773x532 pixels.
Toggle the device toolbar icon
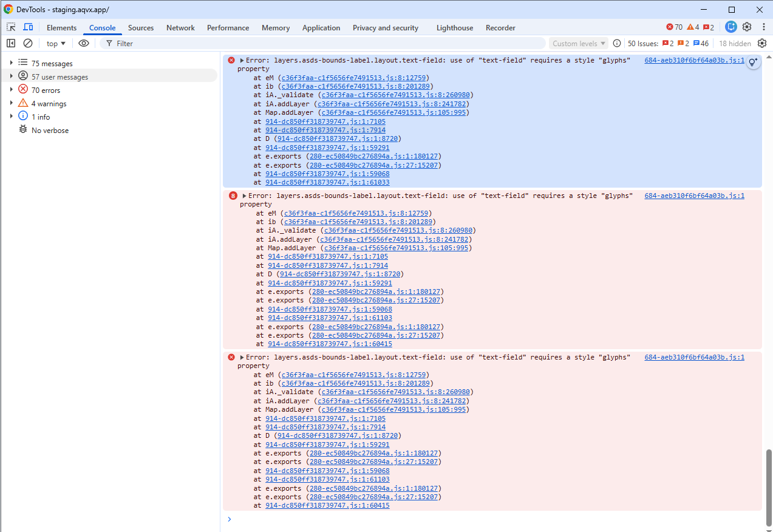(x=28, y=27)
